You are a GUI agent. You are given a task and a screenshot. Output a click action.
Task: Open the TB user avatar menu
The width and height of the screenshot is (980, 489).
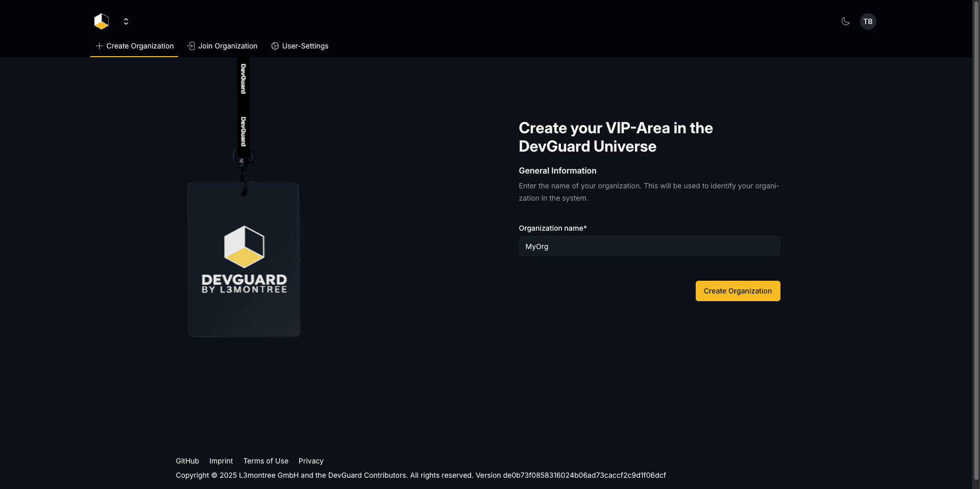(x=868, y=21)
